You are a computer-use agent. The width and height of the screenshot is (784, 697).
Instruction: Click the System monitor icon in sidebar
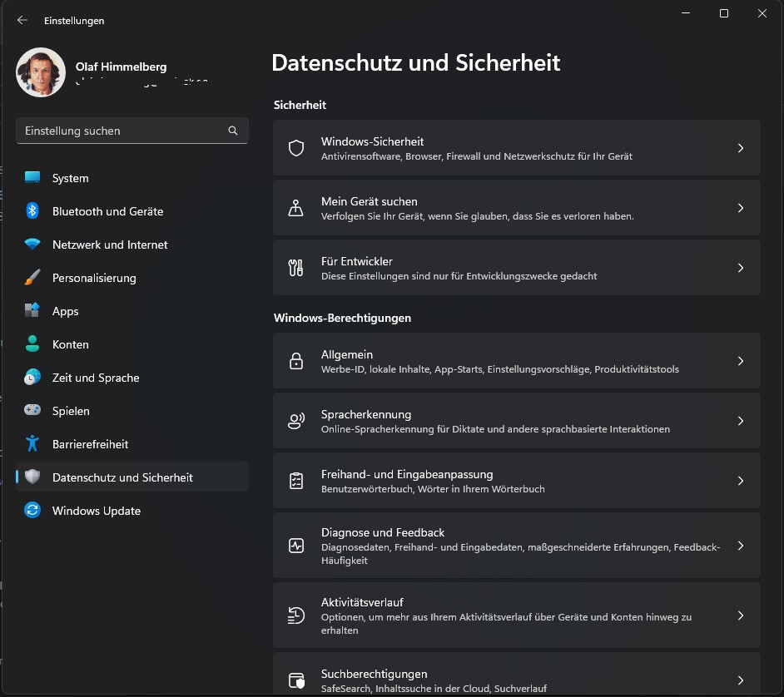(32, 177)
